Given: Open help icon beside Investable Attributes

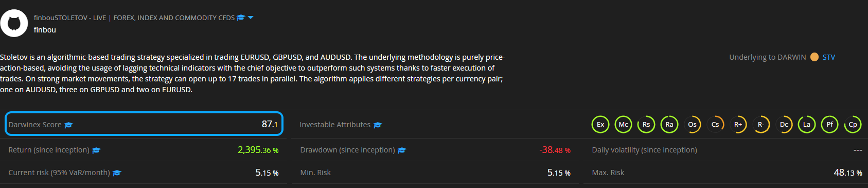Looking at the screenshot, I should (378, 125).
